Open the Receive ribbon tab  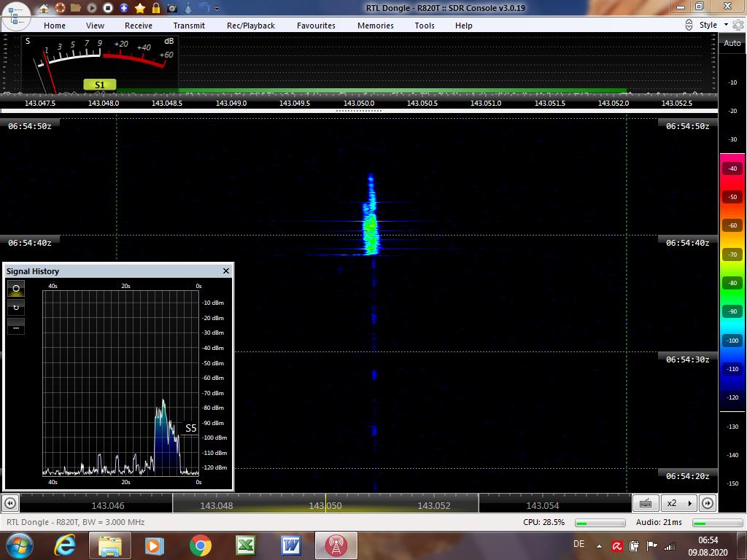[139, 26]
